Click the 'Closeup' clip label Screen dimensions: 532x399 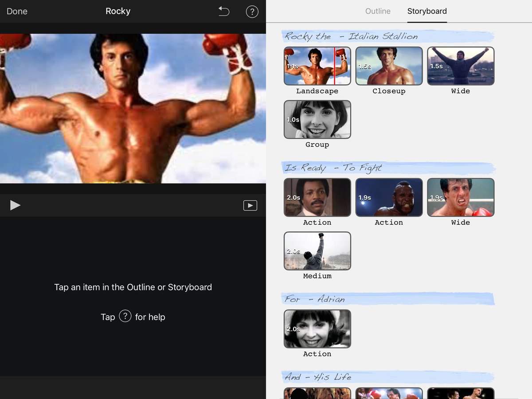coord(389,91)
